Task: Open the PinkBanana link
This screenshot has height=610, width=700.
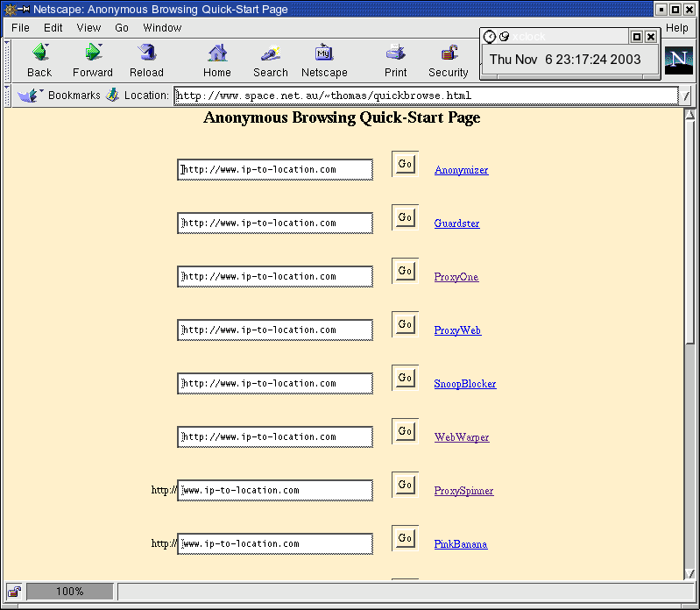Action: point(461,544)
